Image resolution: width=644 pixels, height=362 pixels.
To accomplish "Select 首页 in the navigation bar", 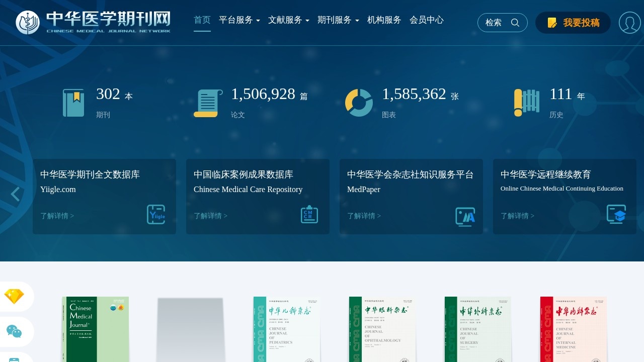I will click(202, 20).
